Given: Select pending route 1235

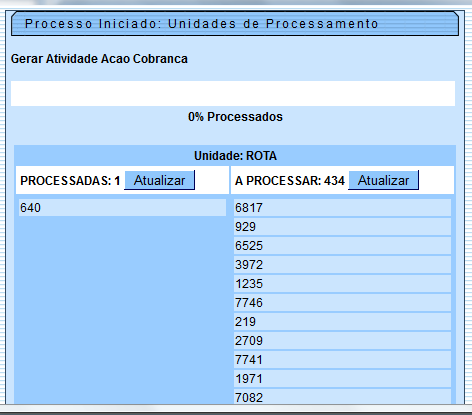Looking at the screenshot, I should click(342, 284).
